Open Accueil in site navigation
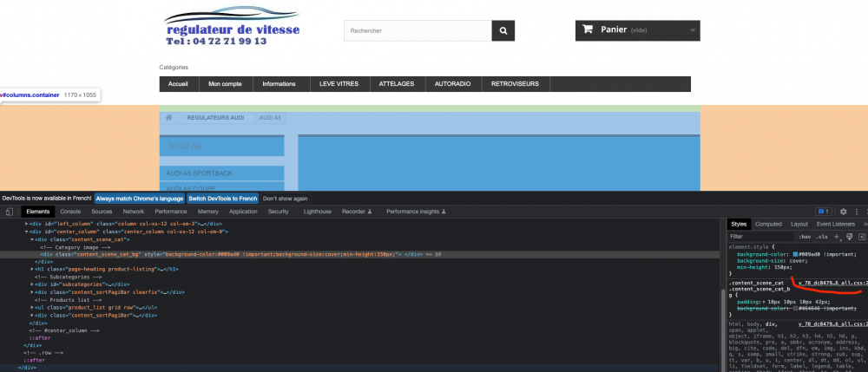The width and height of the screenshot is (868, 372). [178, 84]
